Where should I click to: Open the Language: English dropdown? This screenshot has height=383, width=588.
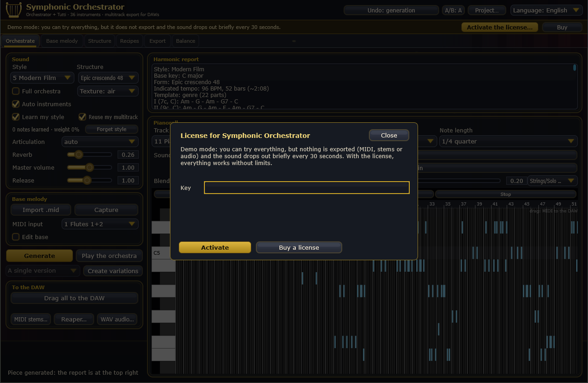[x=546, y=10]
